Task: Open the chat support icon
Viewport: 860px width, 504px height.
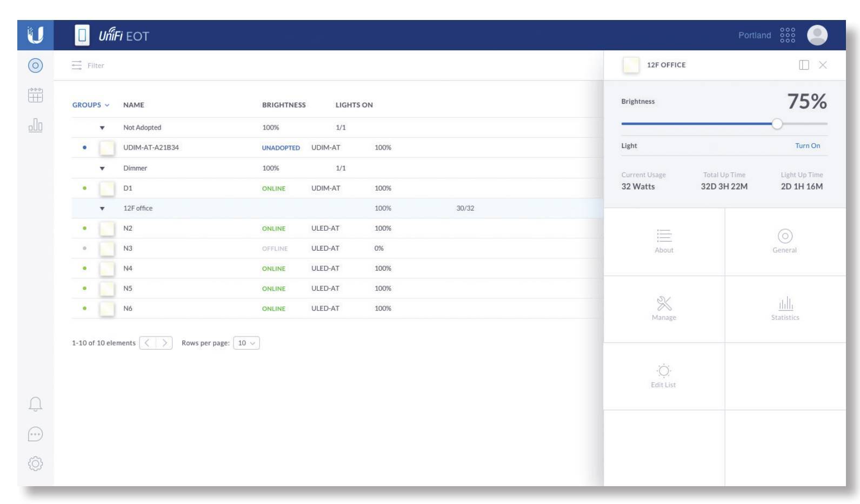Action: (35, 434)
